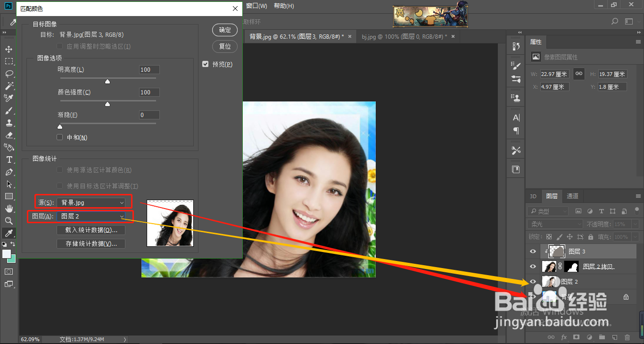Click the 渐隐 fade slider handle
The width and height of the screenshot is (644, 344).
[59, 126]
